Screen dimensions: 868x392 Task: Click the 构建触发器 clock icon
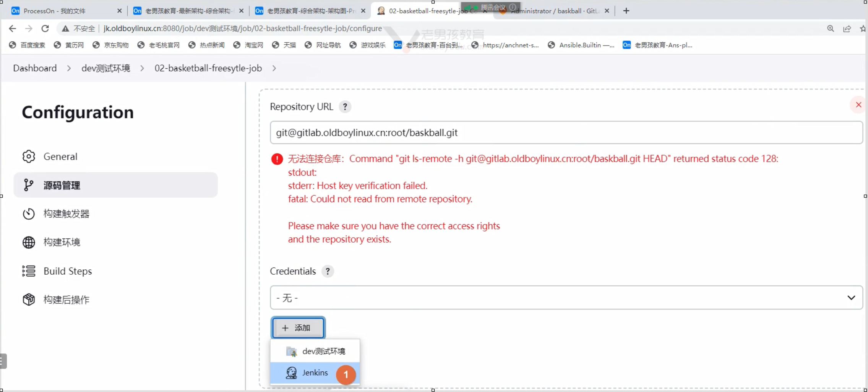[29, 214]
